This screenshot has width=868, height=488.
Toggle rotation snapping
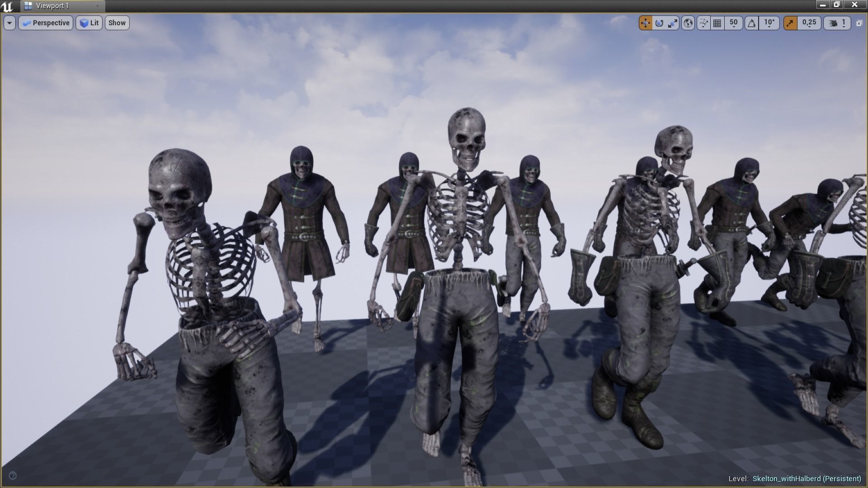click(751, 23)
